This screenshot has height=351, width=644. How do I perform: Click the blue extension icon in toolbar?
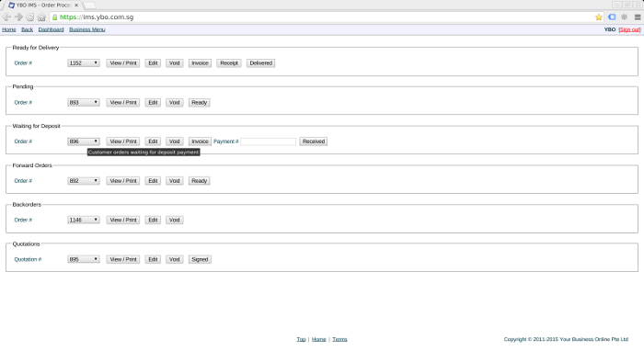click(612, 17)
